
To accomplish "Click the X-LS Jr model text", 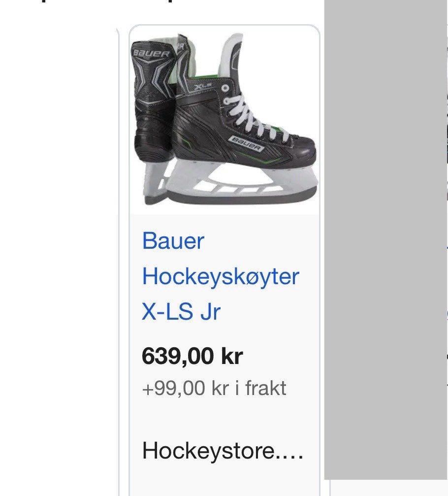I will click(181, 312).
